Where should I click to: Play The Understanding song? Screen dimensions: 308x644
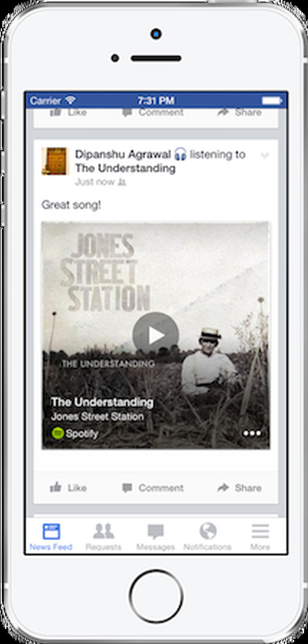coord(156,335)
